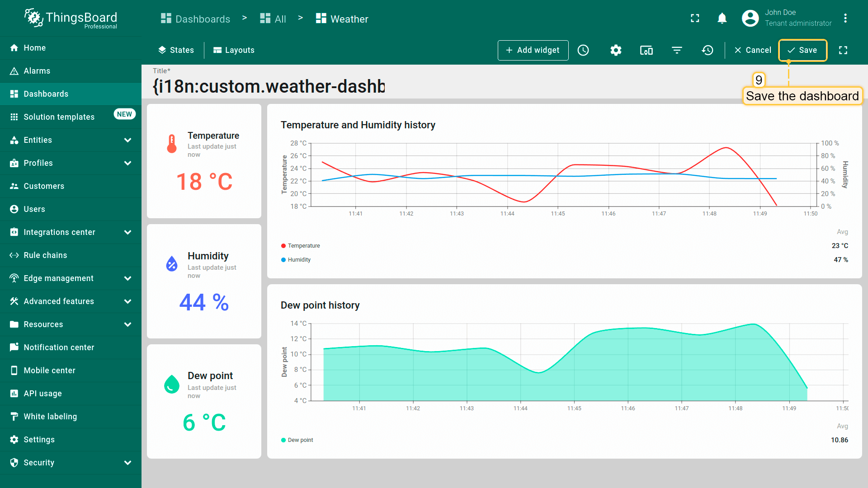Expand dashboard to fullscreen beside Save
Viewport: 868px width, 488px height.
(843, 50)
